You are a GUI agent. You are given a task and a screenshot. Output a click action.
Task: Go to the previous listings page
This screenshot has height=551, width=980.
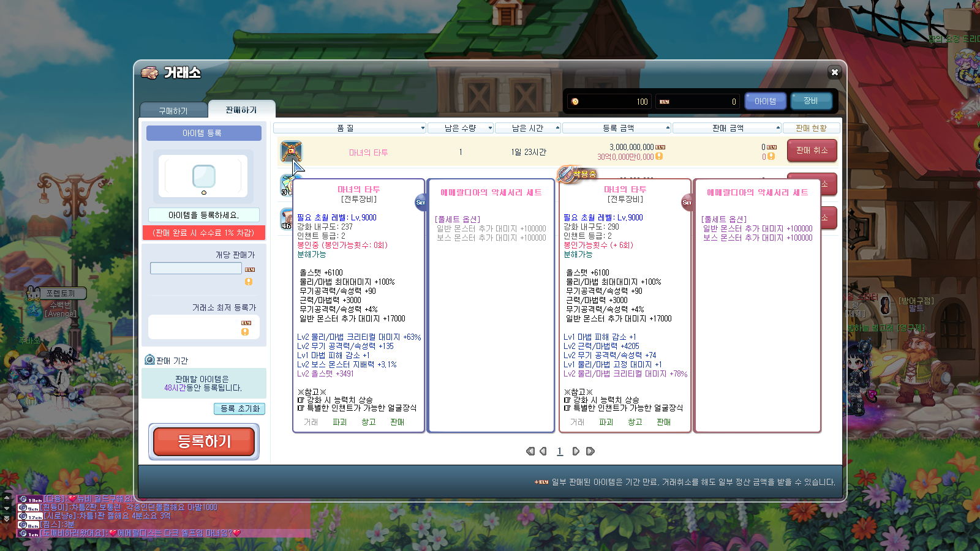point(543,451)
